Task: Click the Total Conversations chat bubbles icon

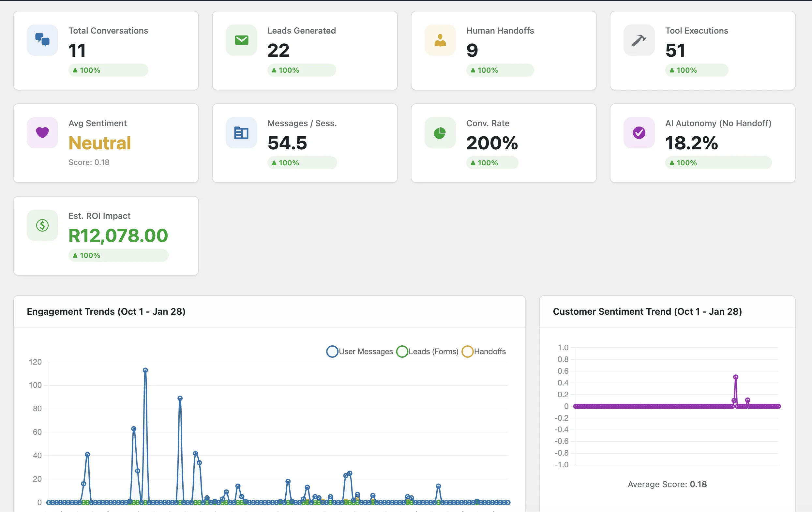Action: coord(42,40)
